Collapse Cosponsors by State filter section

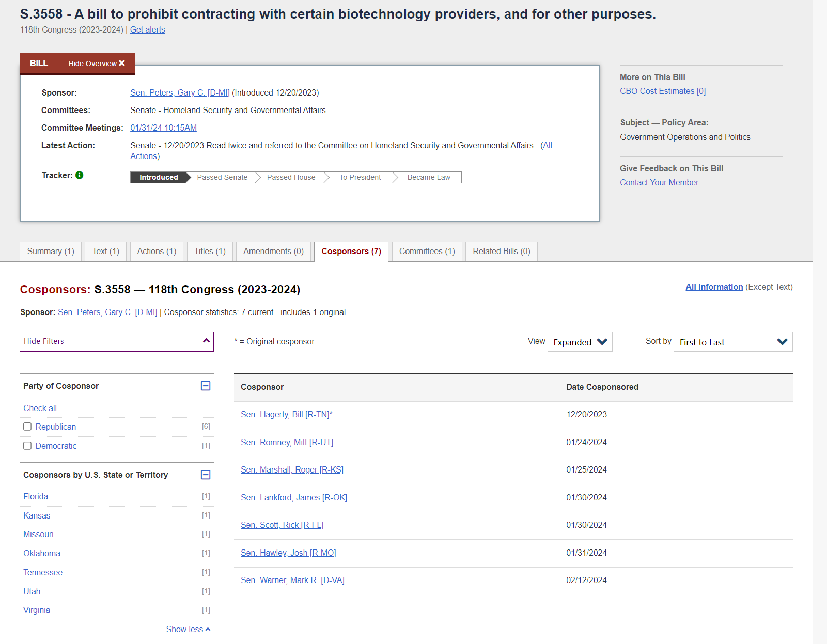[206, 475]
